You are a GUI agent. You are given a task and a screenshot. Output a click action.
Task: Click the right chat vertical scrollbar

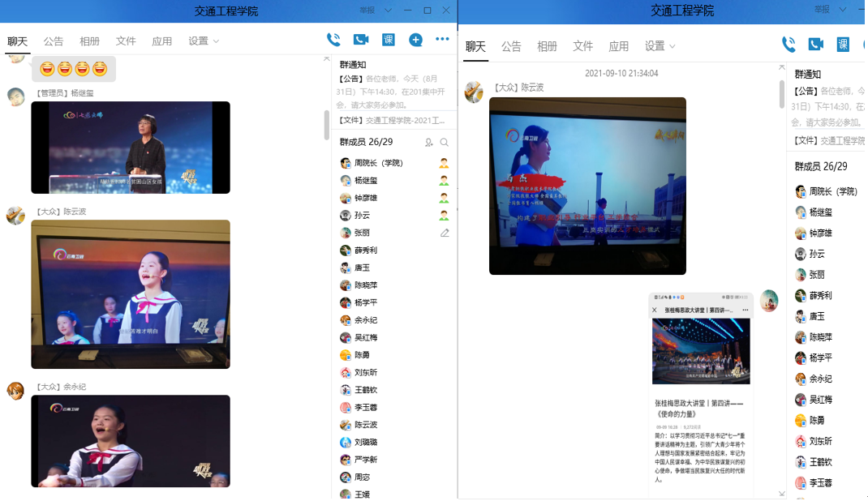pyautogui.click(x=782, y=94)
